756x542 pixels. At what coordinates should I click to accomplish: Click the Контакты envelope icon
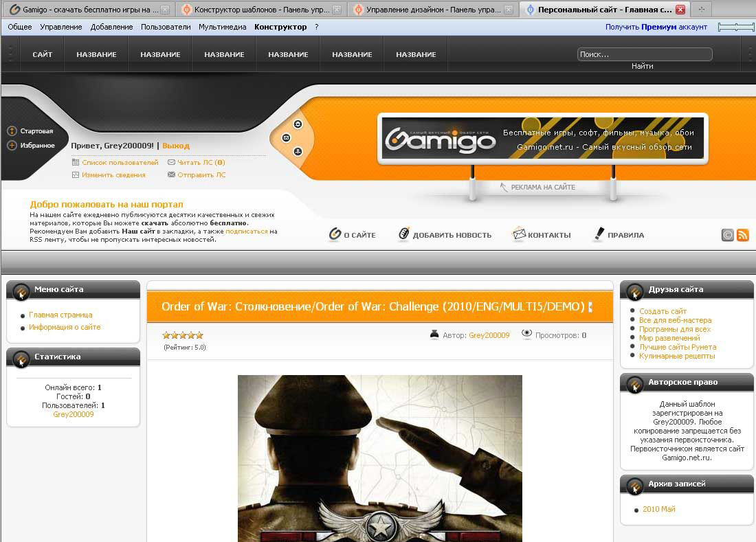point(519,234)
